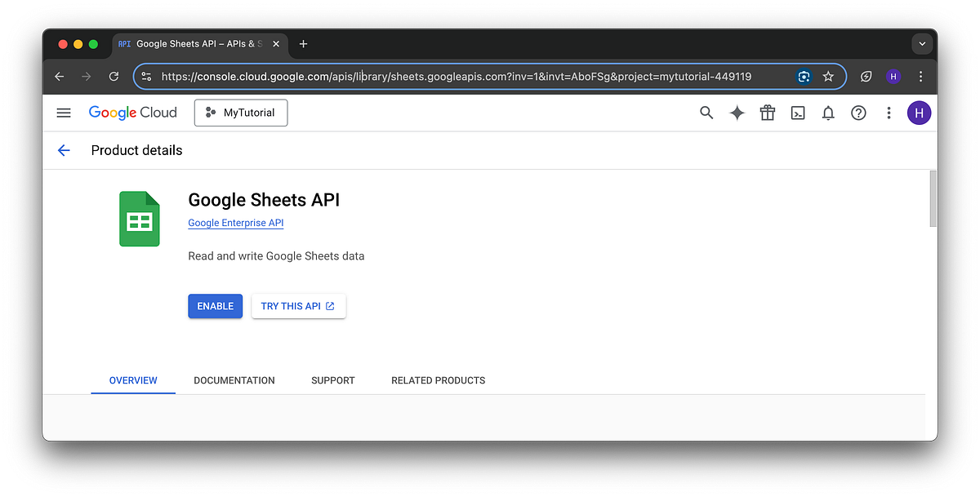
Task: Bookmark this page with the star icon
Action: [828, 77]
